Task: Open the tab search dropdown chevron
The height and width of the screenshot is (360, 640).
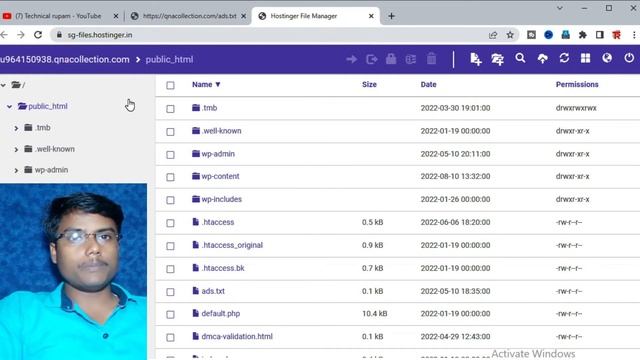Action: (560, 8)
